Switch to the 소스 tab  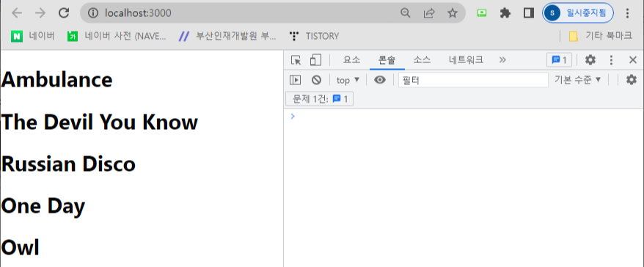tap(422, 60)
